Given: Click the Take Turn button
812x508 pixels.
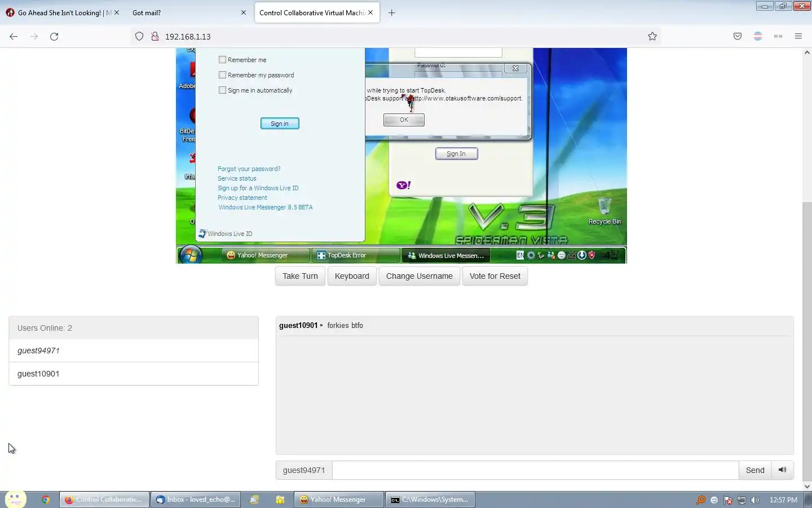Looking at the screenshot, I should coord(300,276).
